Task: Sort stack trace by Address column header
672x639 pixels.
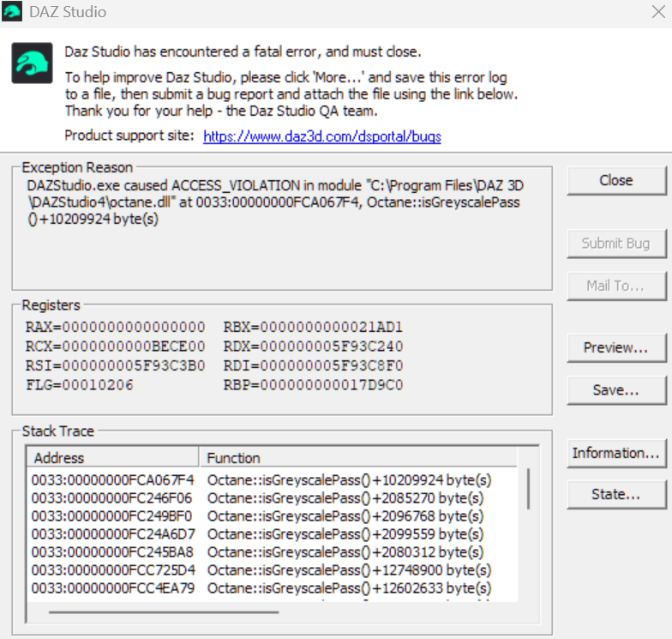Action: pyautogui.click(x=113, y=458)
